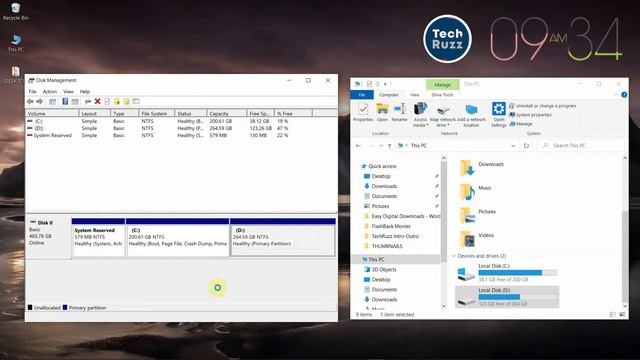The image size is (640, 360).
Task: Click the File System column header
Action: pyautogui.click(x=157, y=113)
